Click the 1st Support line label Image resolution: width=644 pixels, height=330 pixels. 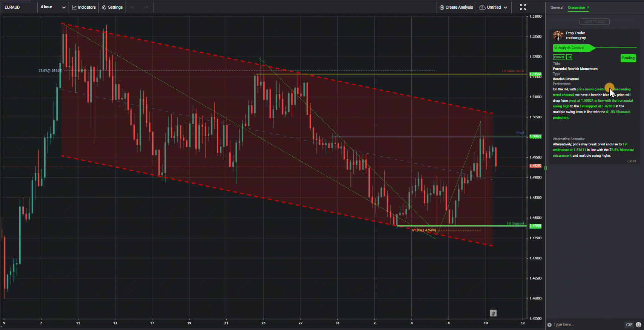(x=515, y=223)
